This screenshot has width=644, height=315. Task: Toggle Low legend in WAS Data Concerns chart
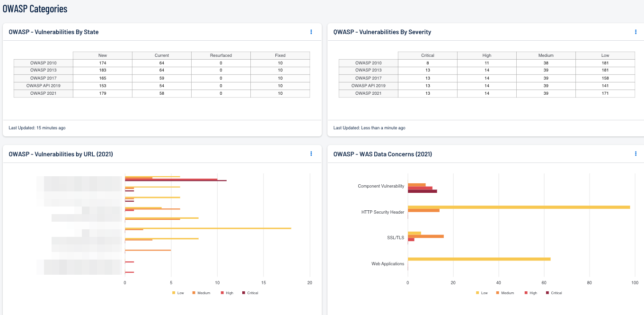tap(482, 293)
